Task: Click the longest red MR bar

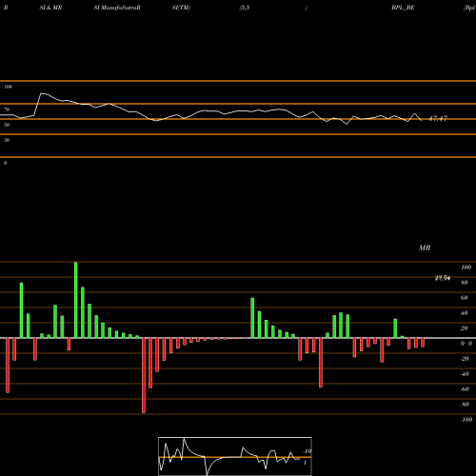Action: tap(144, 375)
